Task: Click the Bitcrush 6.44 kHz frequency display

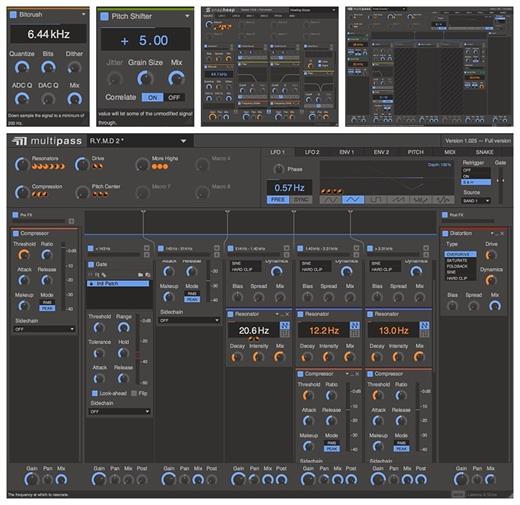Action: tap(48, 34)
